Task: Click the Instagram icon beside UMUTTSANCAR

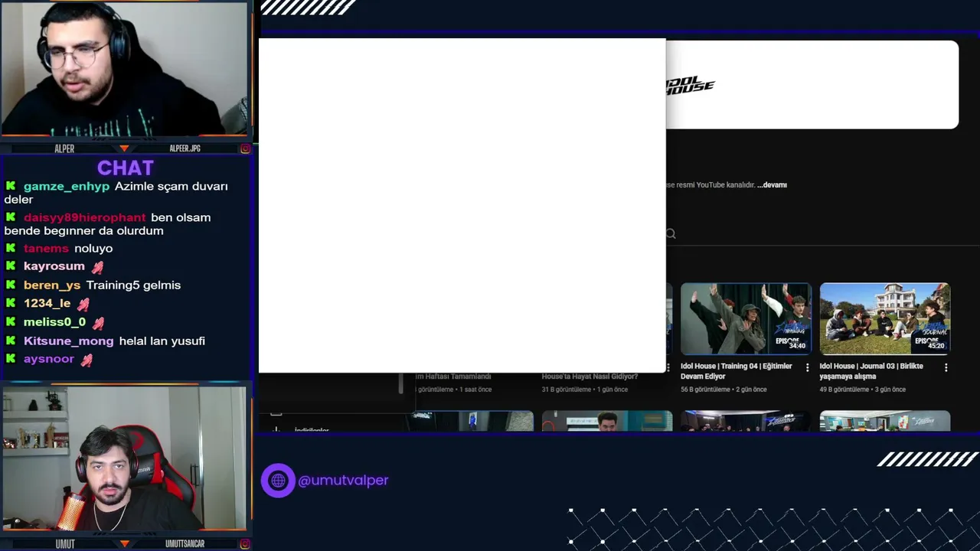Action: coord(245,543)
